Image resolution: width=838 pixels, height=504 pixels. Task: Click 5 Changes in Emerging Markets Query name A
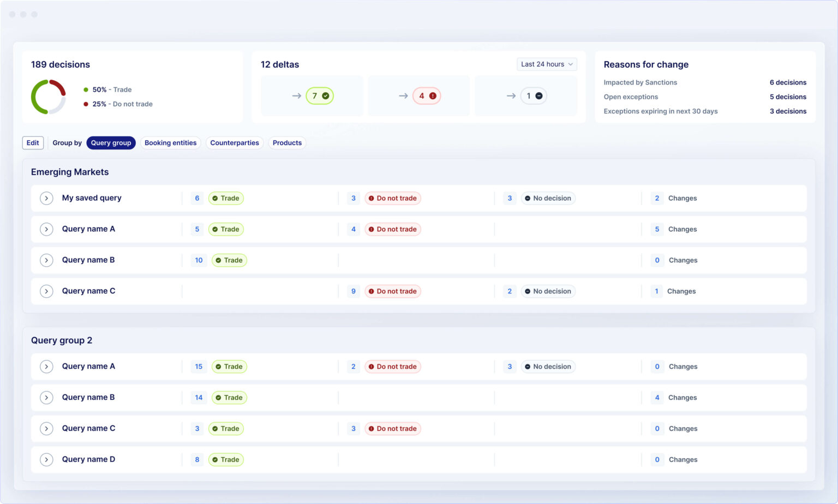click(x=675, y=230)
